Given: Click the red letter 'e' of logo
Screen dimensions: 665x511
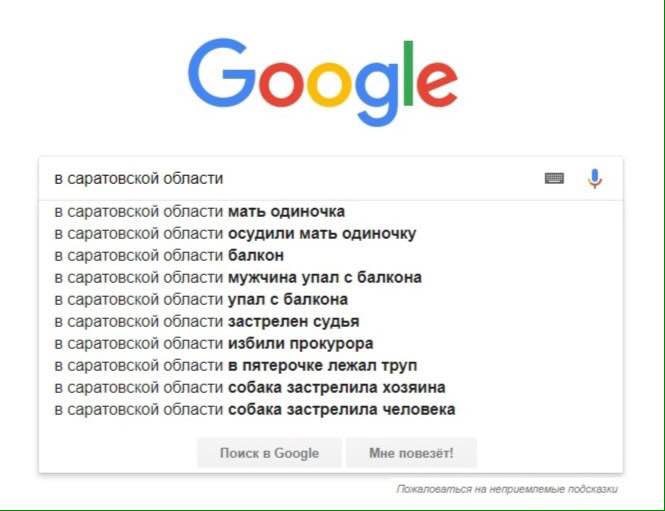Looking at the screenshot, I should pos(437,84).
